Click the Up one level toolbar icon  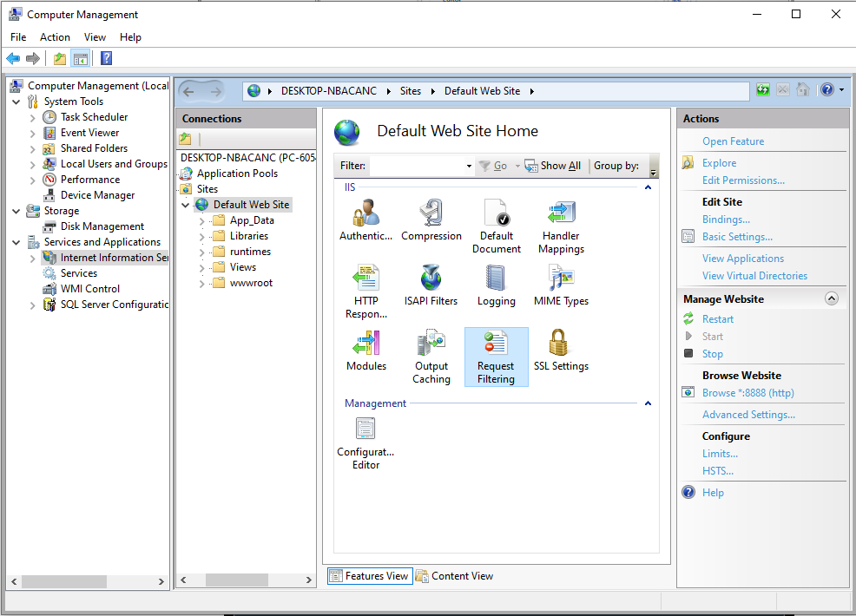[x=60, y=58]
